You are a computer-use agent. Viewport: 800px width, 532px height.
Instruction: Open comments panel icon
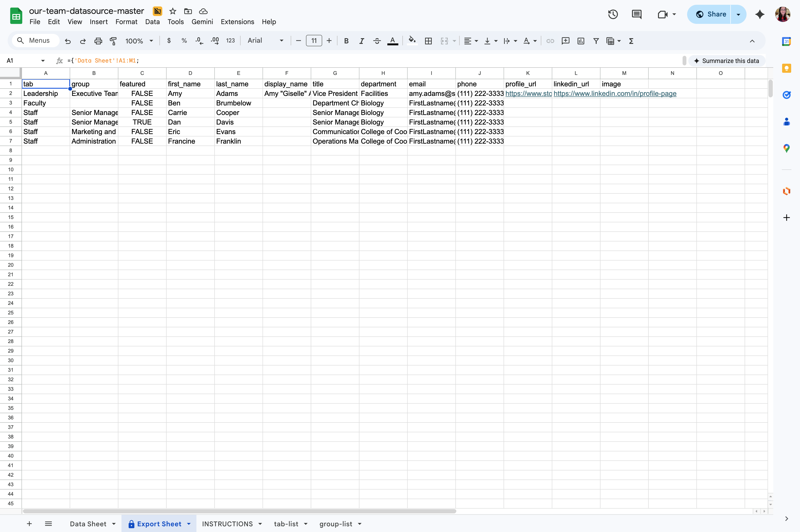(637, 14)
